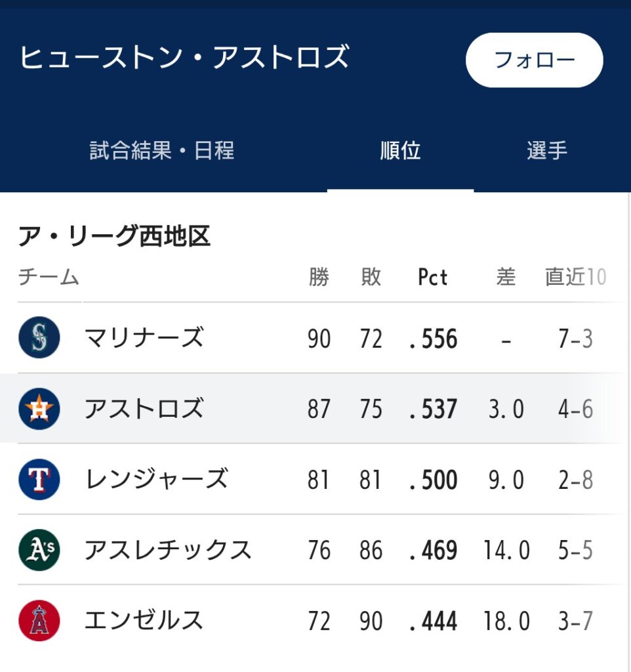The width and height of the screenshot is (631, 672).
Task: Click the 直近10 column header
Action: [575, 278]
